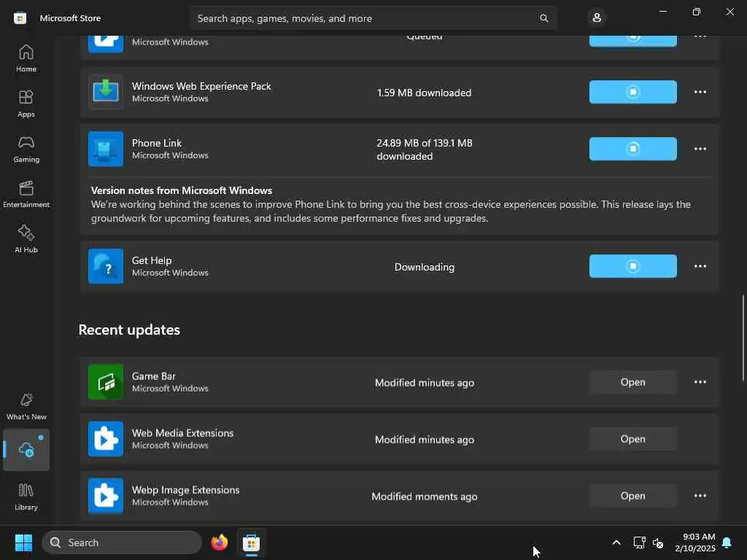Launch Firefox from the taskbar

pyautogui.click(x=219, y=542)
